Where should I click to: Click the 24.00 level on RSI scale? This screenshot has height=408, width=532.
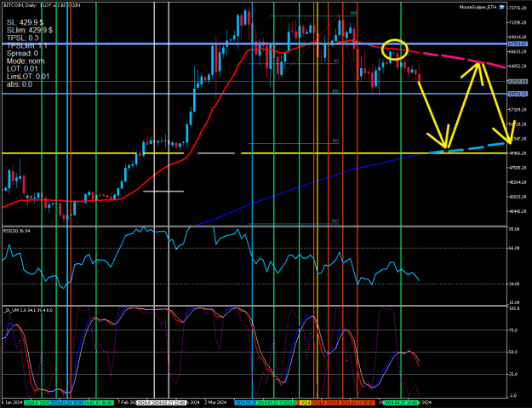coord(515,284)
